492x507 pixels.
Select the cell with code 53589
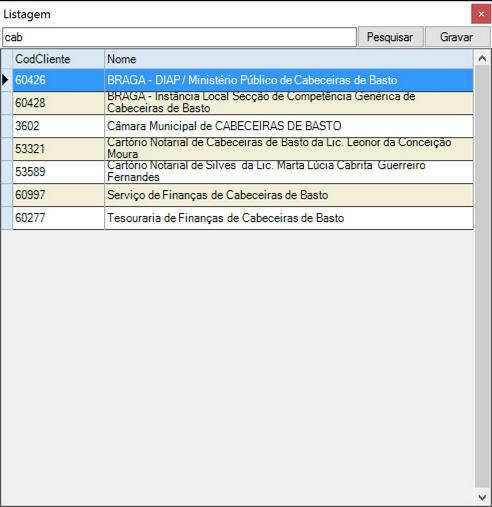(x=59, y=172)
